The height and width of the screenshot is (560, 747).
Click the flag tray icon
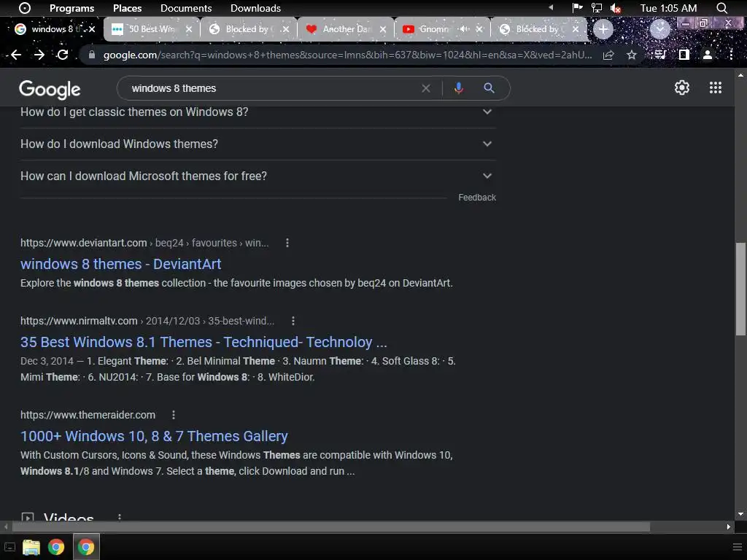(578, 7)
